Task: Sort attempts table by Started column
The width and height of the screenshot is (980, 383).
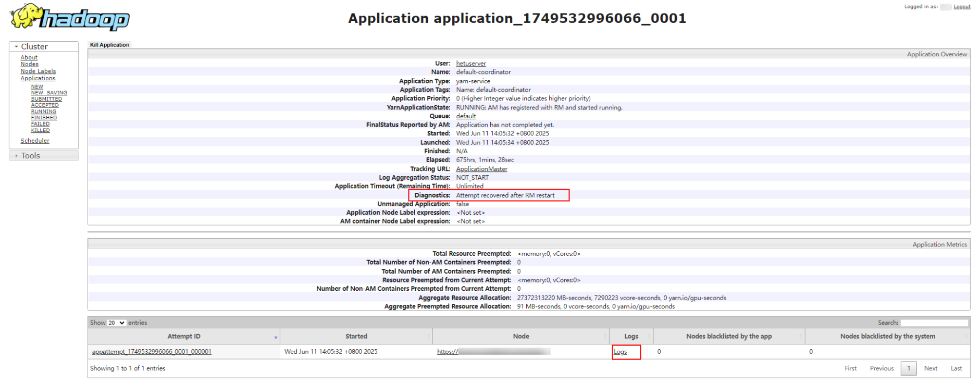Action: pyautogui.click(x=356, y=337)
